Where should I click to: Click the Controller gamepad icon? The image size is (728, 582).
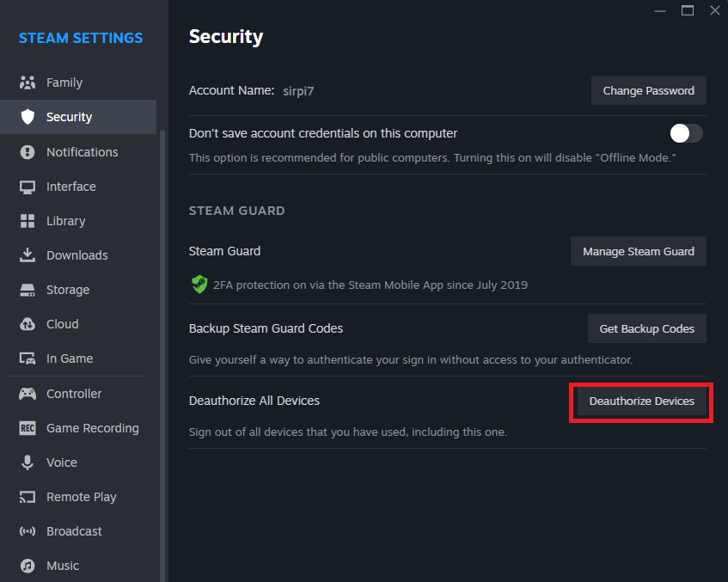point(28,394)
